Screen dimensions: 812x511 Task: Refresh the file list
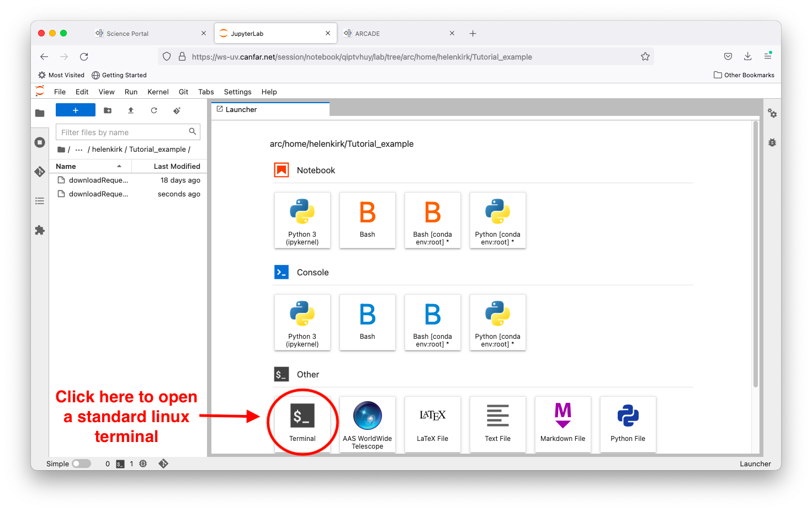[x=154, y=110]
